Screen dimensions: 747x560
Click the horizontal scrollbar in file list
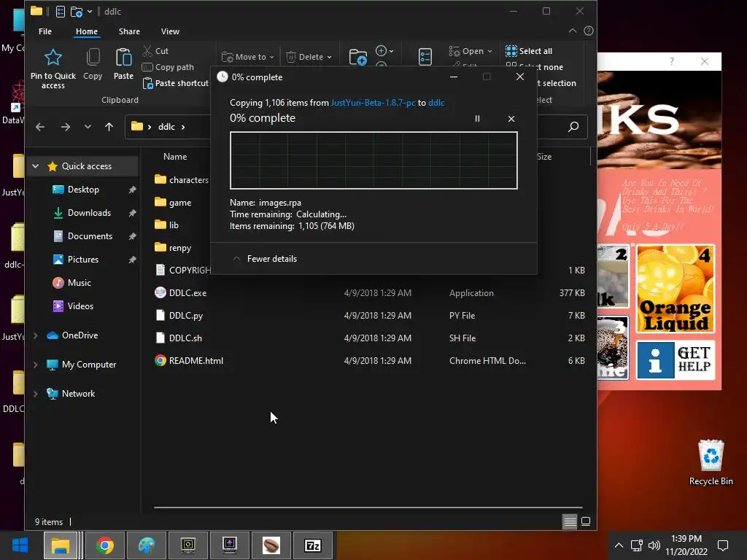[368, 507]
